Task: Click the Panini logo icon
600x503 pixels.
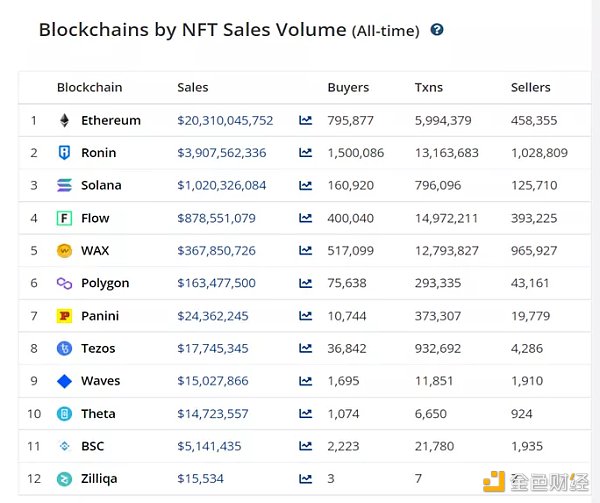Action: (x=65, y=316)
